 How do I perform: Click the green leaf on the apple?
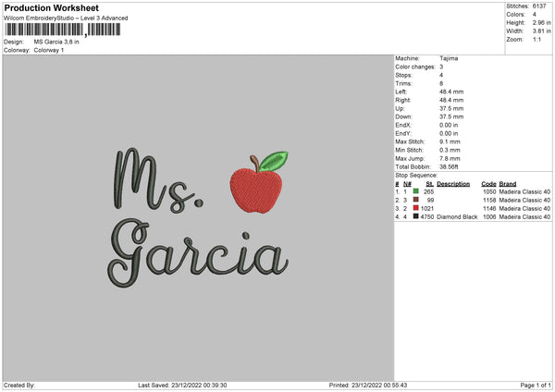point(272,162)
